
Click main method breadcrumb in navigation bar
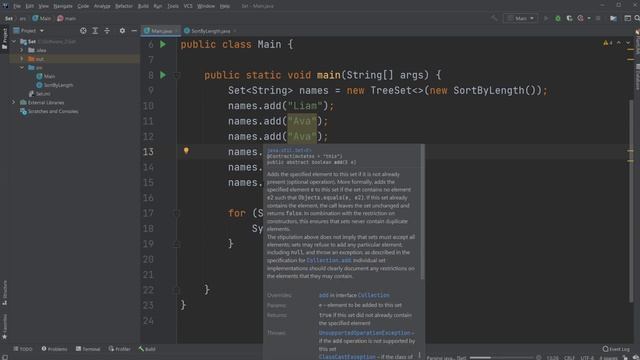click(67, 18)
